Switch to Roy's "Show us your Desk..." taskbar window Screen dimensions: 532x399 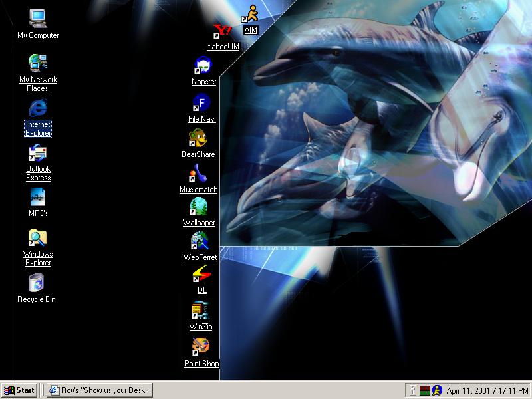point(99,390)
